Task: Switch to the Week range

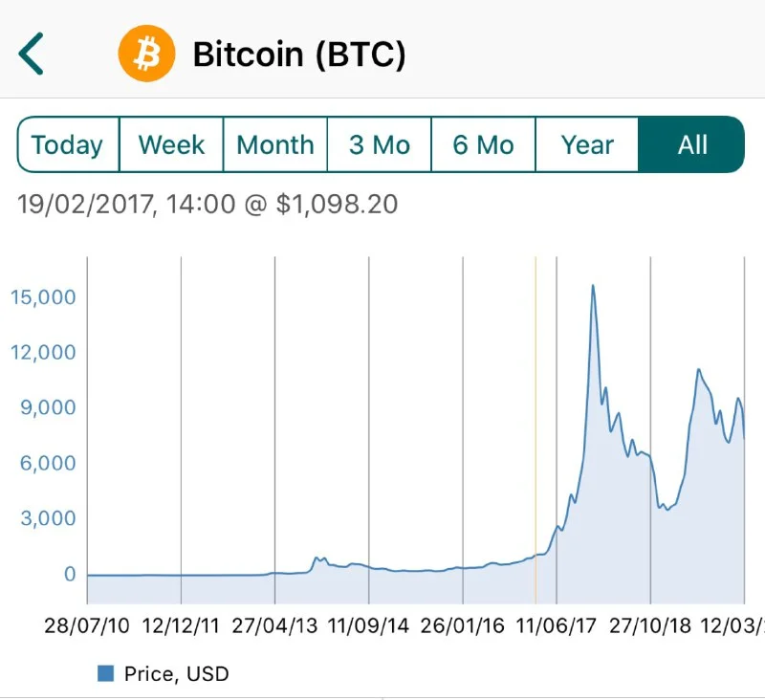Action: tap(171, 145)
